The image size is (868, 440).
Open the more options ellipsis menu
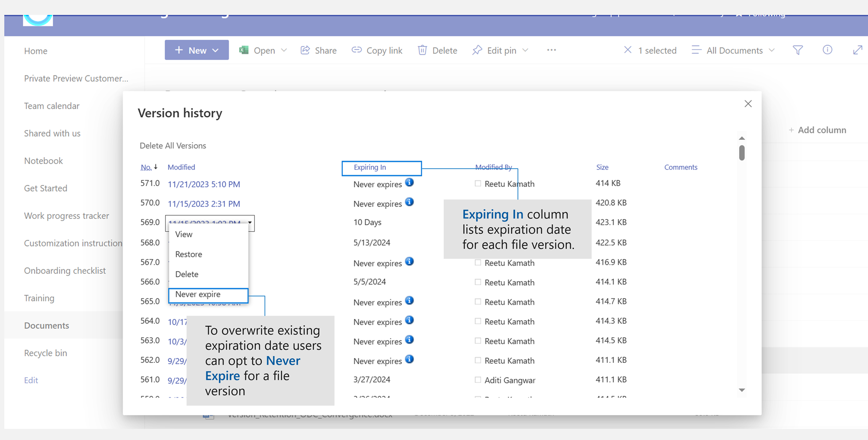pos(551,50)
